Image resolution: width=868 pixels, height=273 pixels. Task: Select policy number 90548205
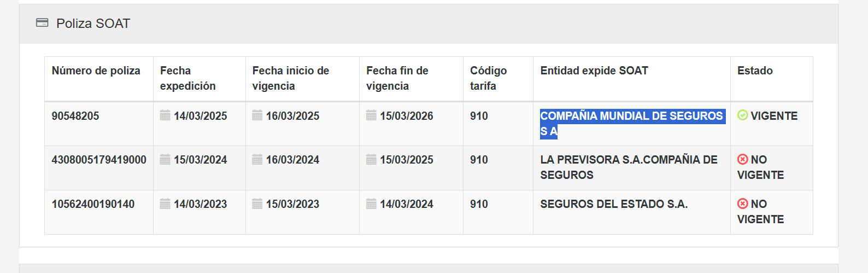(75, 116)
